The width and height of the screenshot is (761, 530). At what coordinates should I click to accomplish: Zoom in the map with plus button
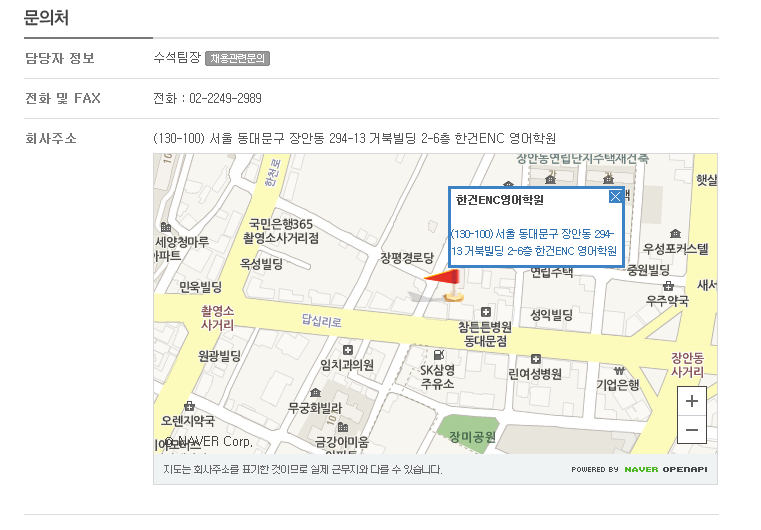(692, 401)
